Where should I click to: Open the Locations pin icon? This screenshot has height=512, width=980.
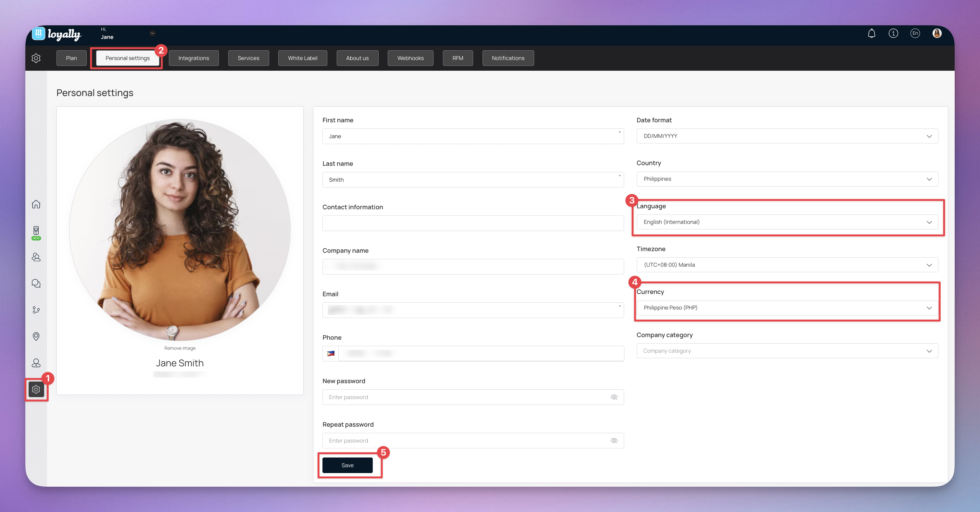pyautogui.click(x=36, y=336)
